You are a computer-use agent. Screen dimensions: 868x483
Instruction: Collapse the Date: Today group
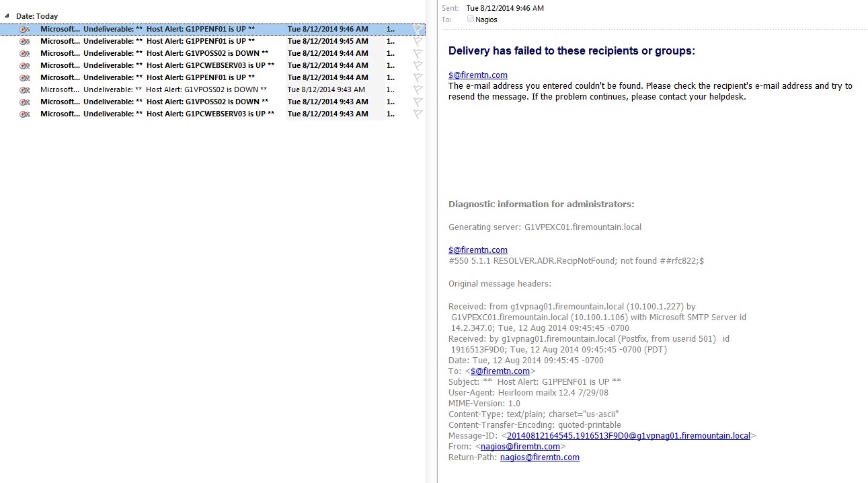[x=7, y=15]
